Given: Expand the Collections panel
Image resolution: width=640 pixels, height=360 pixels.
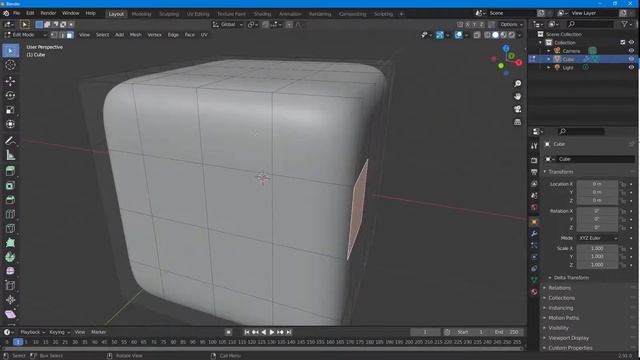Looking at the screenshot, I should tap(561, 298).
